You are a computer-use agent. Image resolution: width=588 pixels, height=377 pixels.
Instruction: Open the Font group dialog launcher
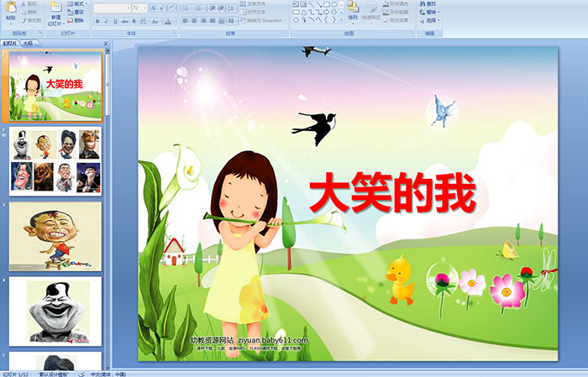175,33
